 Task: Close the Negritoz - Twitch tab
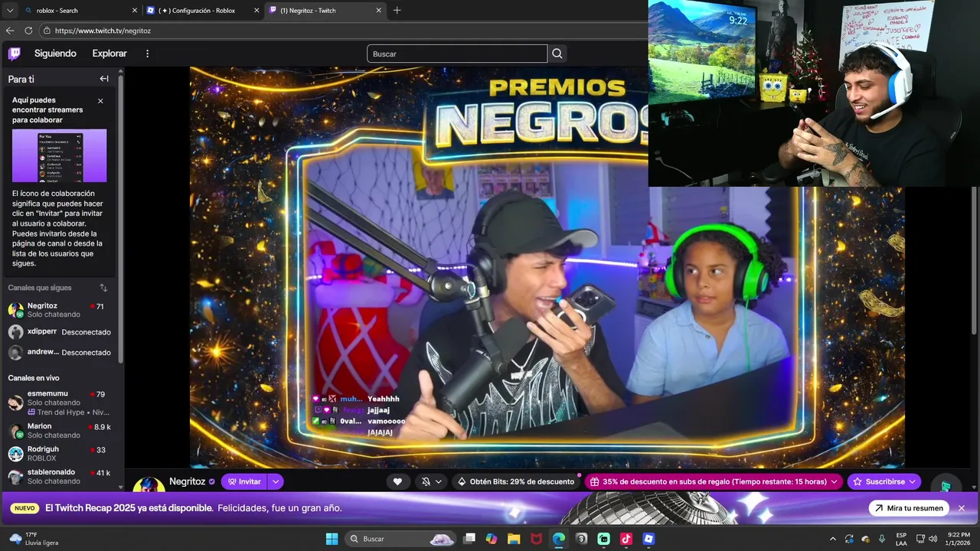coord(378,11)
